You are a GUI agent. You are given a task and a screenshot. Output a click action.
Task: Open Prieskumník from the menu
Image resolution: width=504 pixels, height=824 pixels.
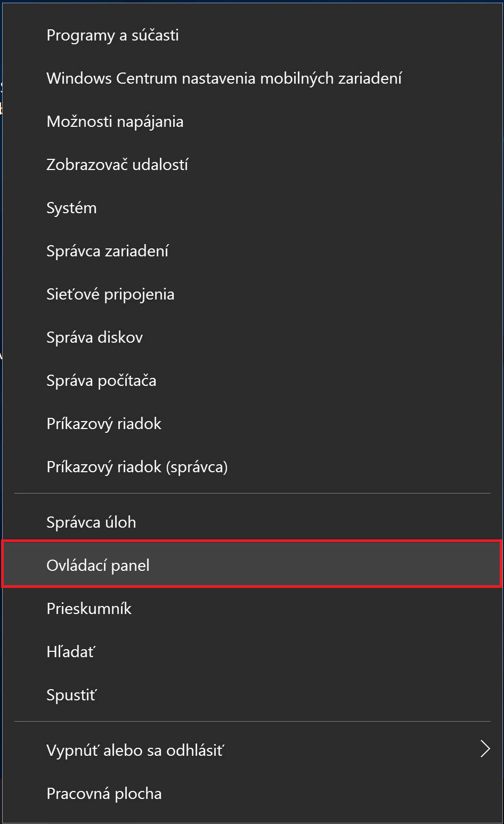252,609
